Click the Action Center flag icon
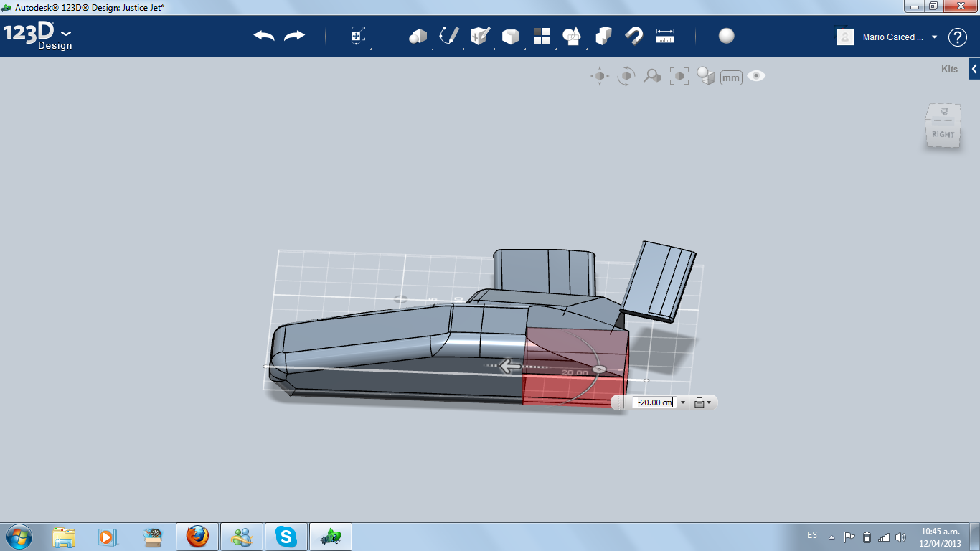 pyautogui.click(x=849, y=537)
